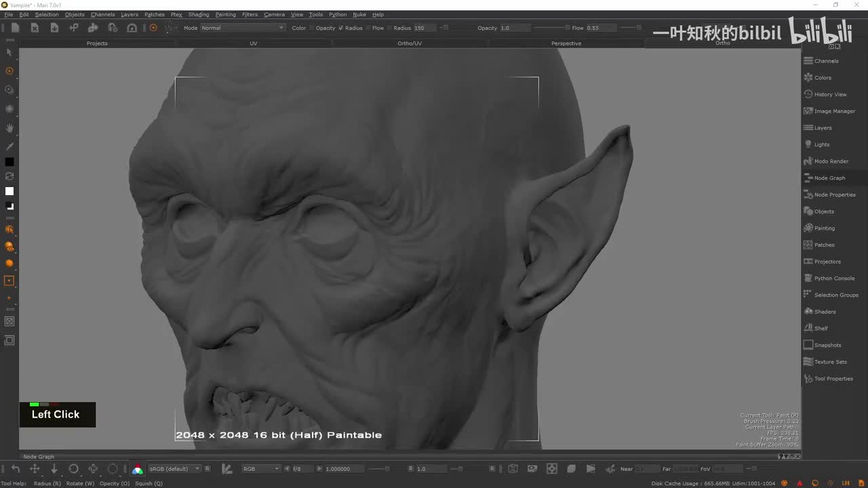
Task: Switch to the UV view tab
Action: pyautogui.click(x=254, y=43)
